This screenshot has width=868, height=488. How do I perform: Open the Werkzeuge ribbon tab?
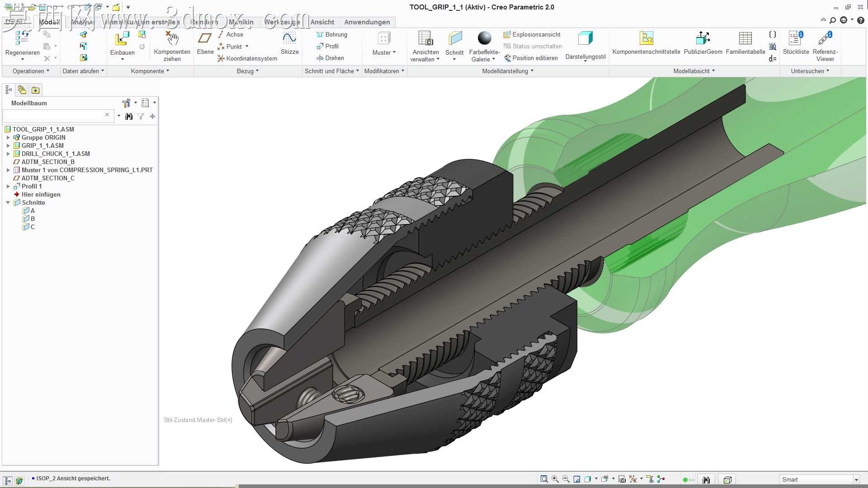282,22
